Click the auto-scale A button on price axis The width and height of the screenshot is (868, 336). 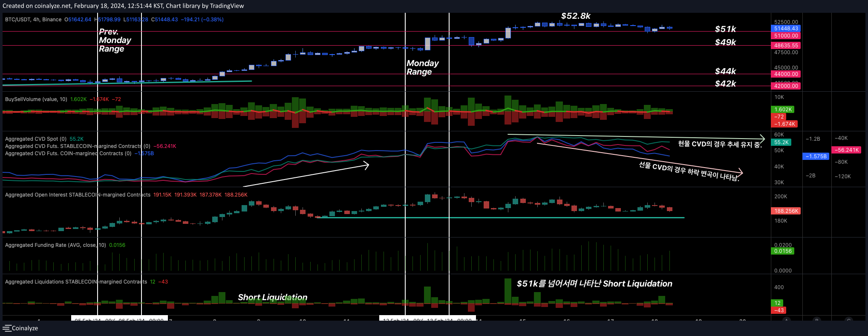pos(786,320)
